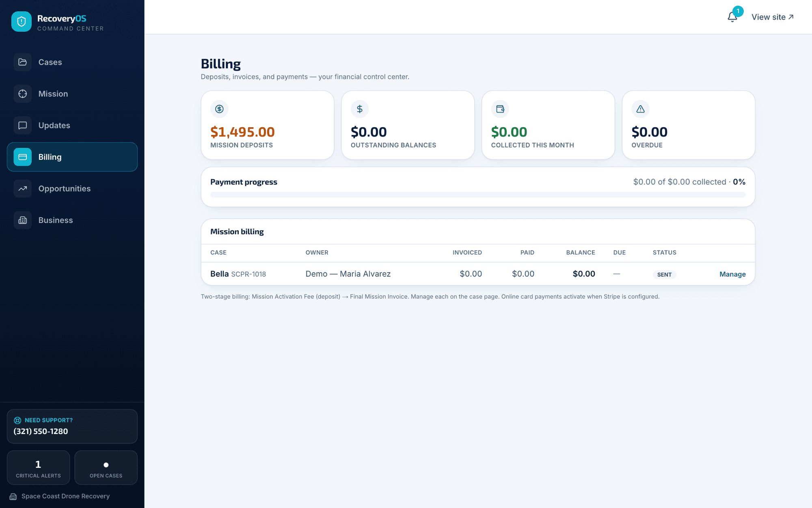Click the CASE column header
The height and width of the screenshot is (508, 812).
tap(218, 252)
